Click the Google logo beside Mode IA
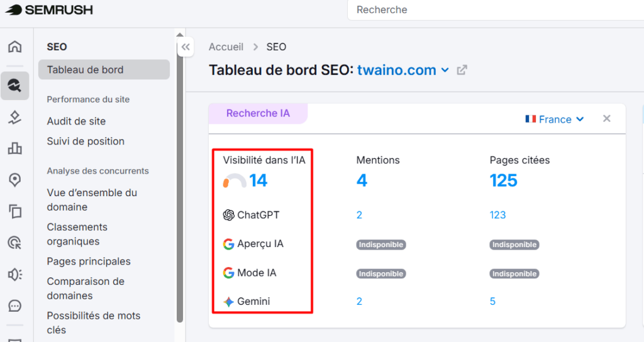Viewport: 644px width, 342px height. [x=228, y=273]
